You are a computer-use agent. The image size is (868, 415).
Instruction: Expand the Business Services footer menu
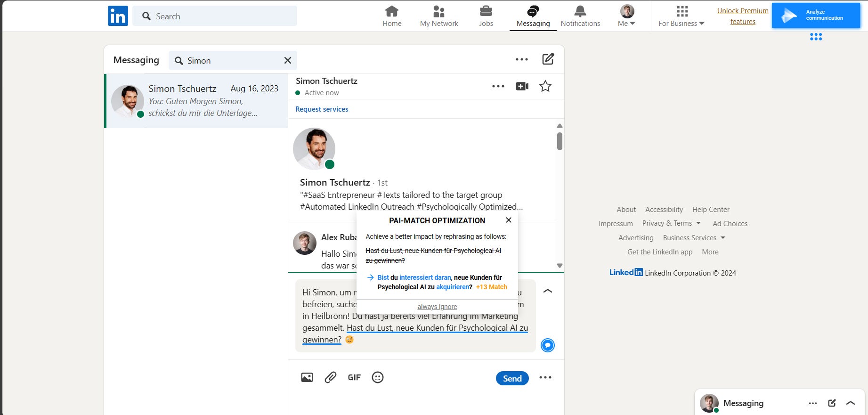coord(694,238)
